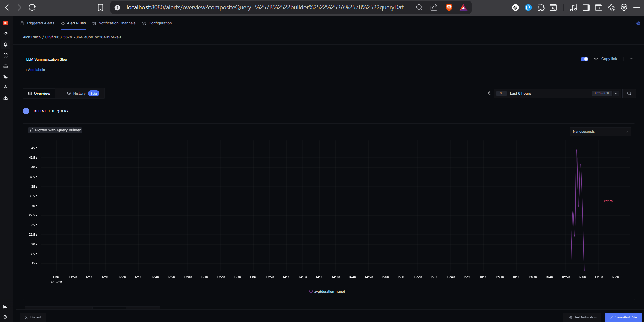This screenshot has height=322, width=644.
Task: Open the Alerts bell icon in the sidebar
Action: point(6,45)
